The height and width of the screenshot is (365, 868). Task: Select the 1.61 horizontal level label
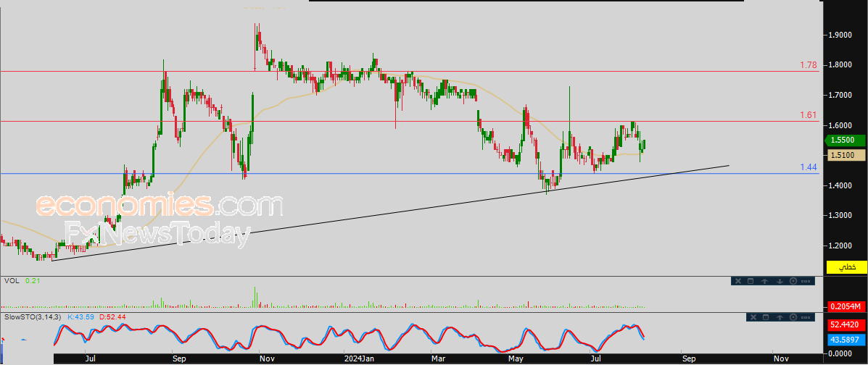pyautogui.click(x=809, y=115)
